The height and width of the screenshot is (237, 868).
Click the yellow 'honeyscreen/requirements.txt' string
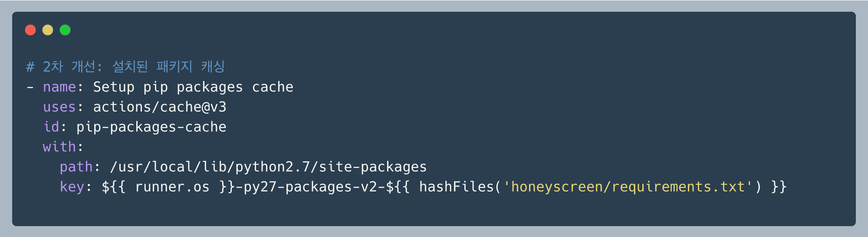click(628, 187)
